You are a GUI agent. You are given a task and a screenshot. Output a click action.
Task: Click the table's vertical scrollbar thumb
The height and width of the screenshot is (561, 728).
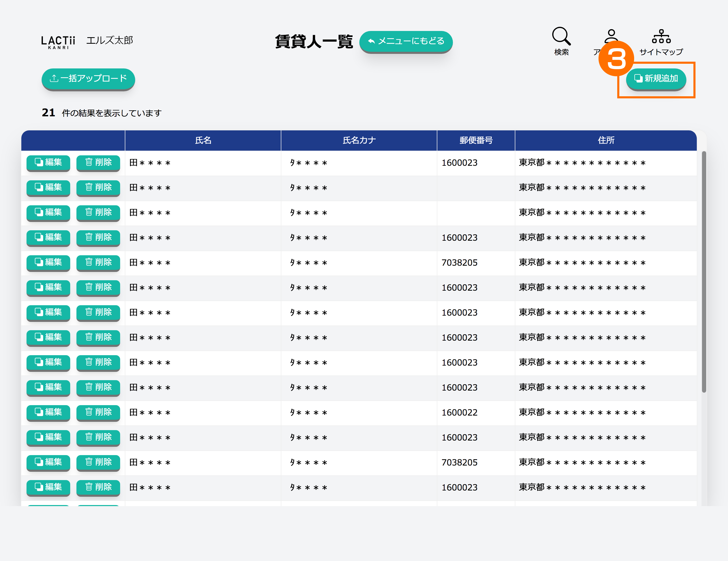click(x=704, y=272)
